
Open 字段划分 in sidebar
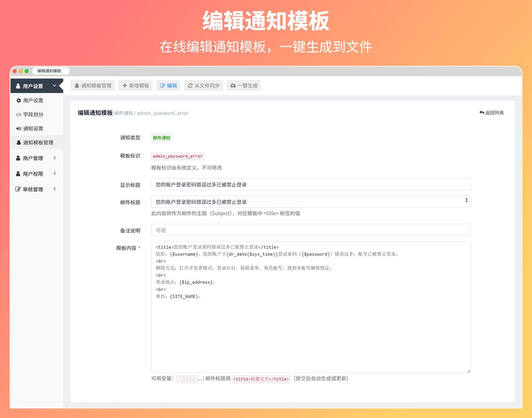click(37, 115)
